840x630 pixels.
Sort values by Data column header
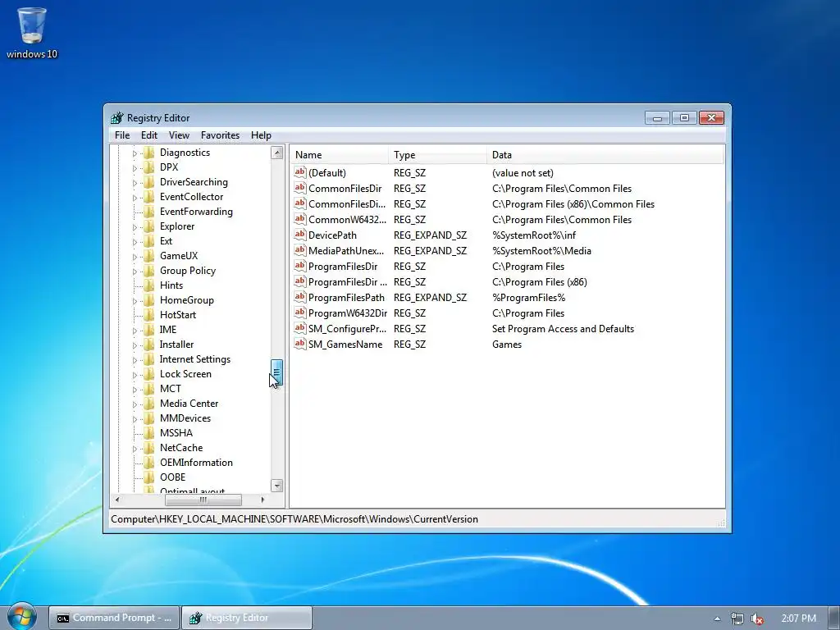coord(605,155)
